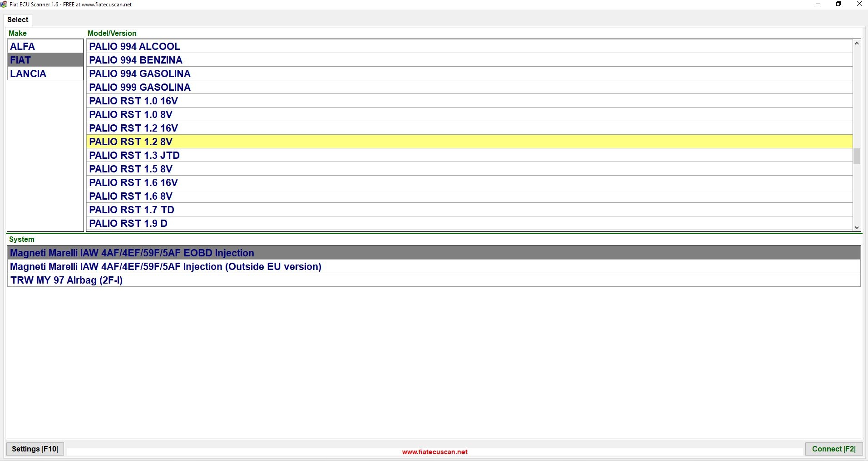868x461 pixels.
Task: Select model PALIO 994 ALCOOL
Action: 469,46
